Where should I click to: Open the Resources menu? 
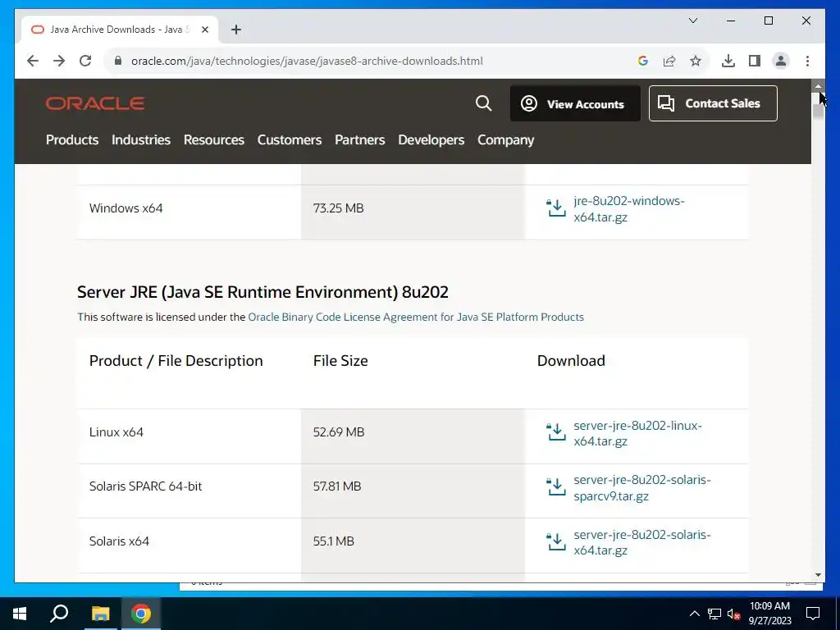[214, 139]
